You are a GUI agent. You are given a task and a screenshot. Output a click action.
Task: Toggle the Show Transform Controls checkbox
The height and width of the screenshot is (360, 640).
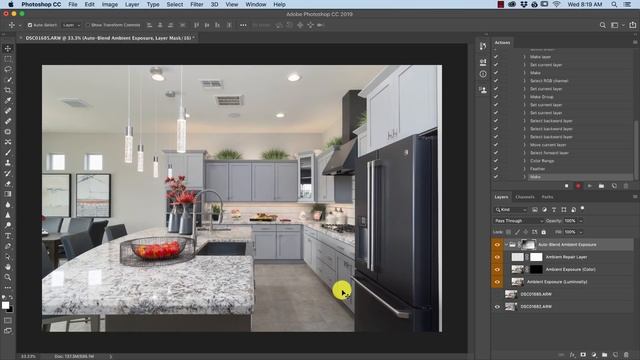click(88, 25)
